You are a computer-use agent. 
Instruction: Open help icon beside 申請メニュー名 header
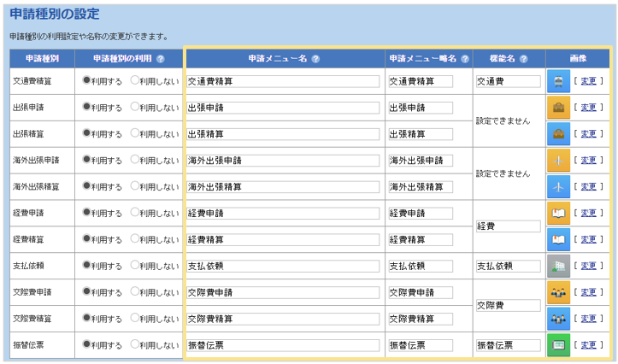coord(315,59)
